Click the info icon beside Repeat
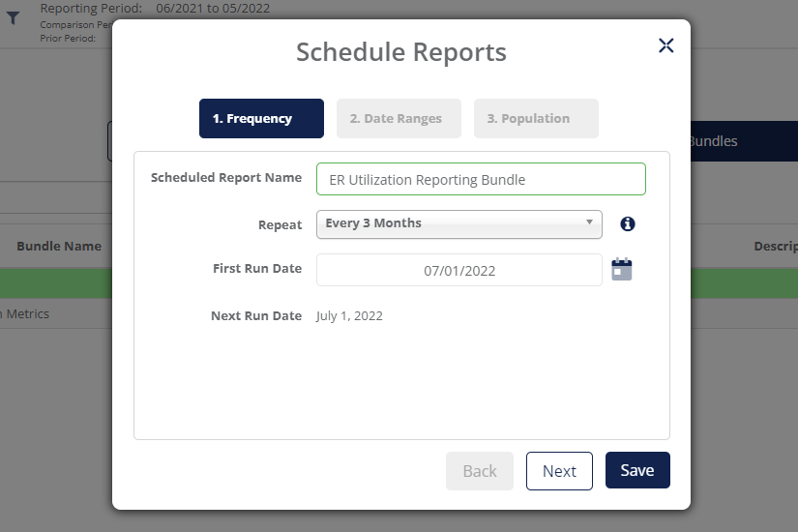Viewport: 798px width, 532px height. click(628, 224)
